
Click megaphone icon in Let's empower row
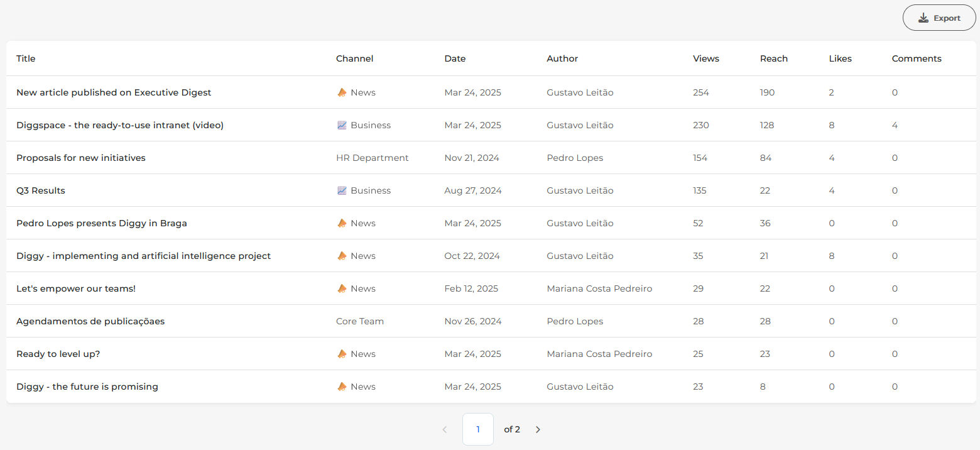point(342,288)
